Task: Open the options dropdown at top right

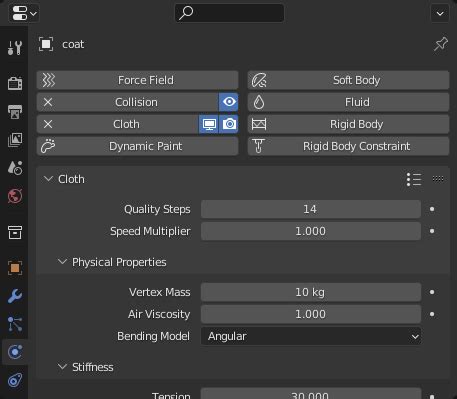Action: point(440,13)
